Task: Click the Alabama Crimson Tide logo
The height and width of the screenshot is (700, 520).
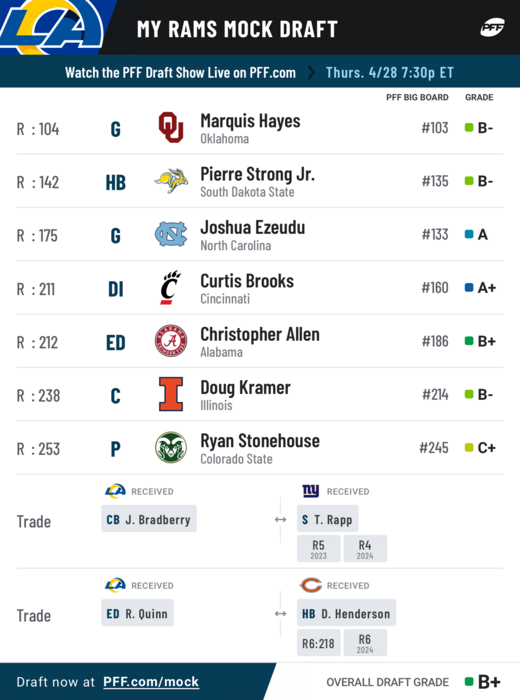Action: click(171, 341)
